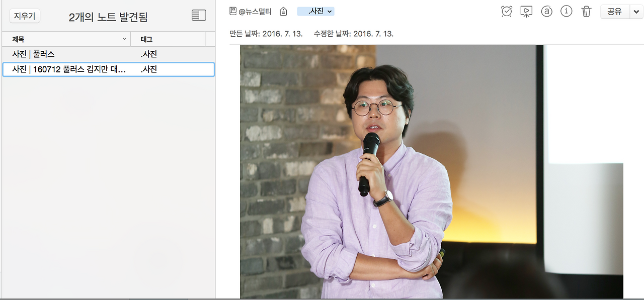Click the 태그 column header

168,39
